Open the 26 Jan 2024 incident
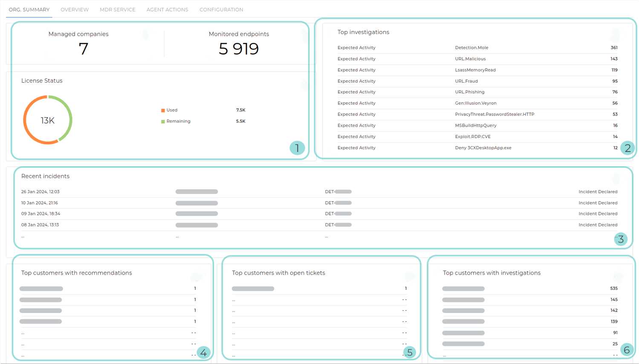Image resolution: width=639 pixels, height=364 pixels. pos(40,192)
